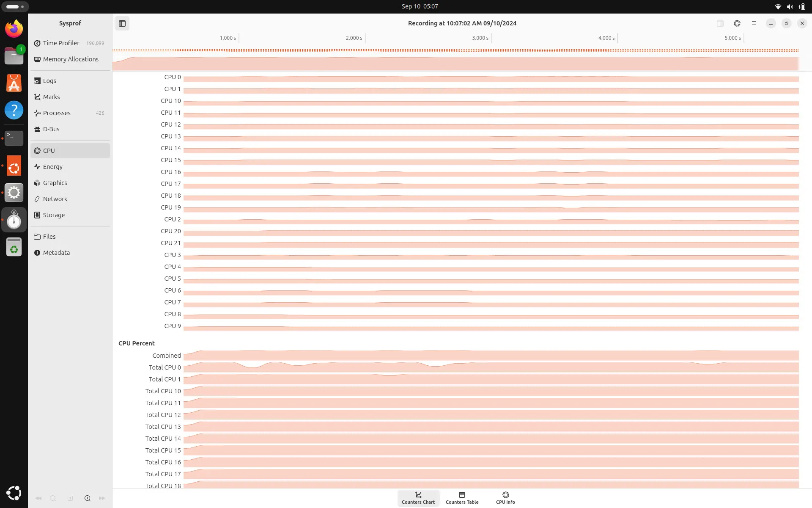Click the Total CPU 0 row label
812x508 pixels.
tap(165, 367)
